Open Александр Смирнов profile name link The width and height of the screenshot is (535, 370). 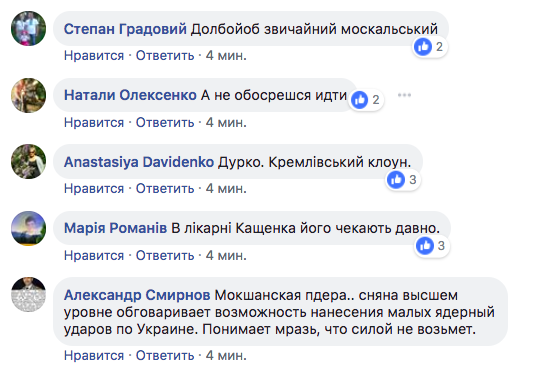click(x=137, y=295)
